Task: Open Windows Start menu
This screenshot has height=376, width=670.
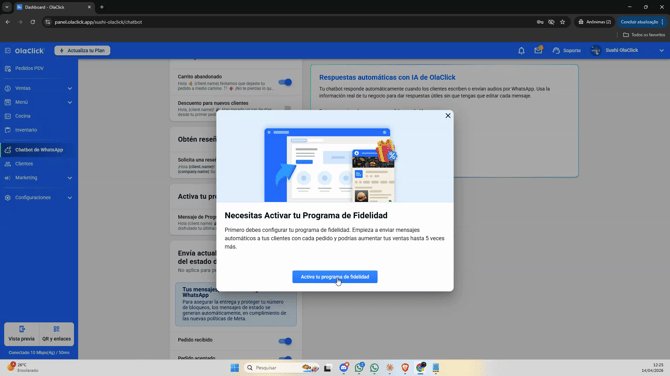Action: pos(235,367)
